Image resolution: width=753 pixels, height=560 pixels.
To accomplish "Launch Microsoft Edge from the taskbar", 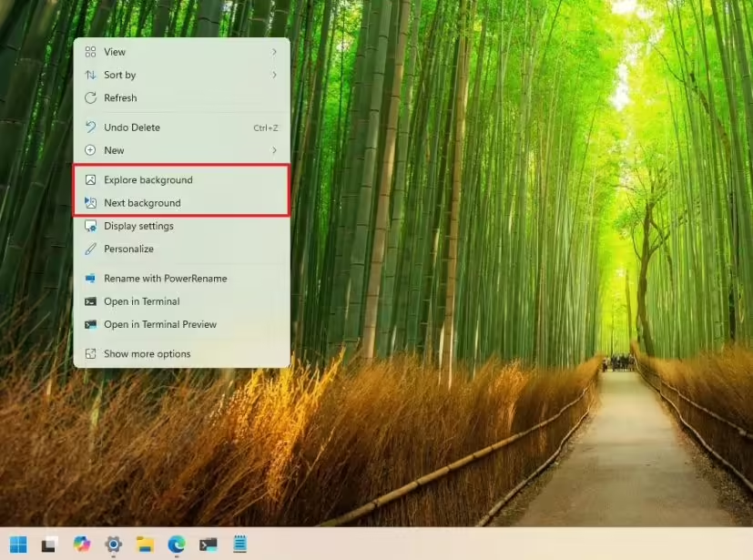I will (175, 545).
